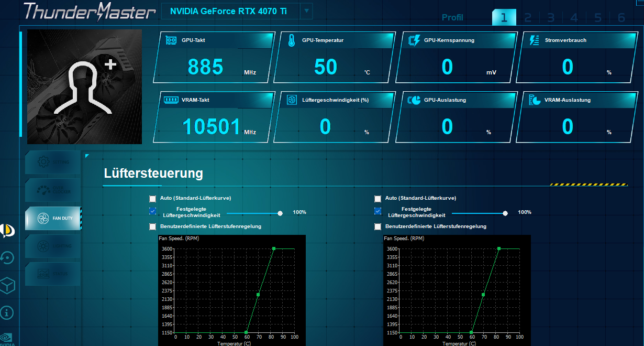Click the gear icon on SETTING tab

tap(44, 162)
